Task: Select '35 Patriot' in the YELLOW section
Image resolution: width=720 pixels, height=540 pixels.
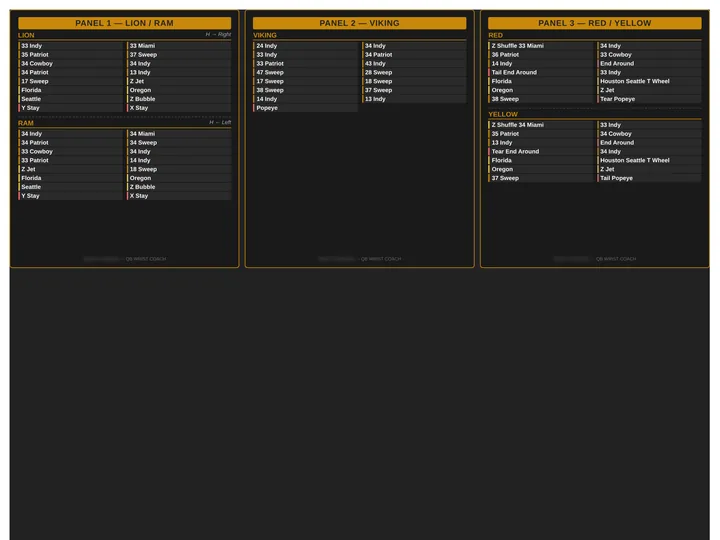Action: [540, 134]
